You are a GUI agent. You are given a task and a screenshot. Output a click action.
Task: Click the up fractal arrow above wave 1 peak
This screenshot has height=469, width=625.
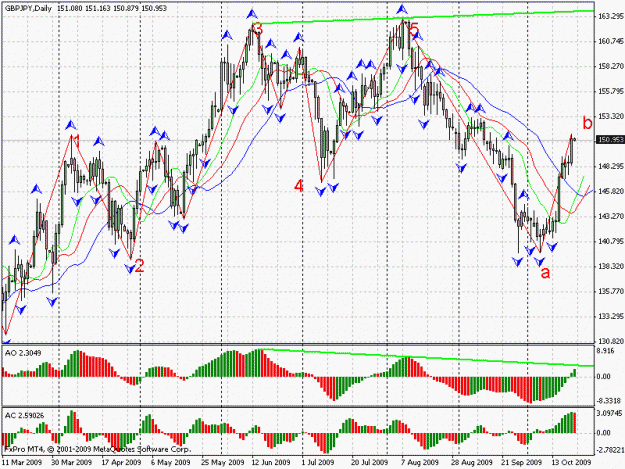click(x=71, y=125)
